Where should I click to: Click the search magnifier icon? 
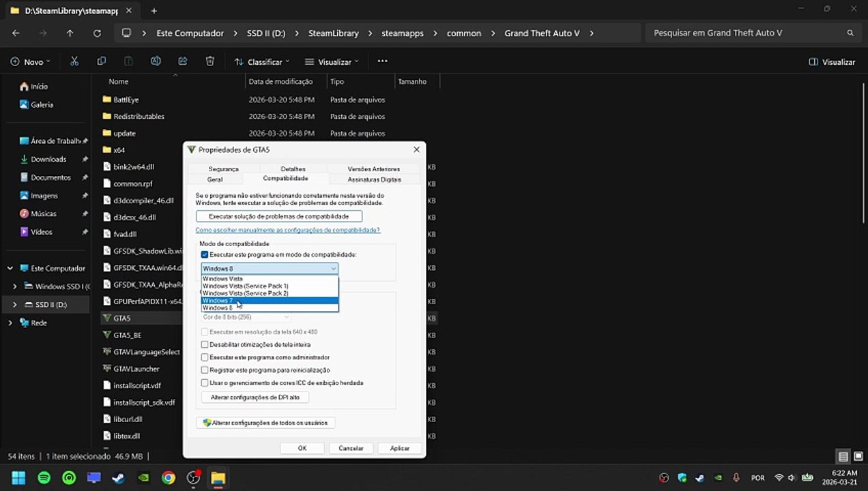point(850,33)
